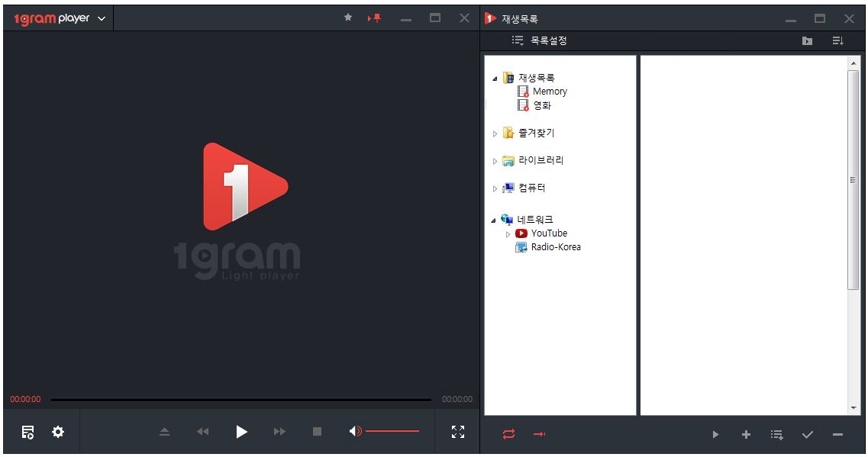Click the add-to-list icon in playlist bar

click(x=776, y=435)
